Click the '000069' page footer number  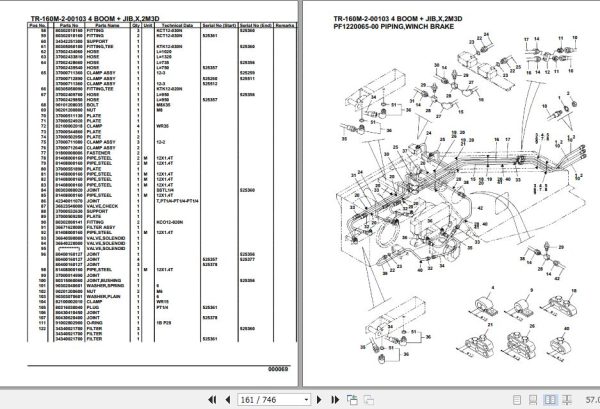[278, 369]
